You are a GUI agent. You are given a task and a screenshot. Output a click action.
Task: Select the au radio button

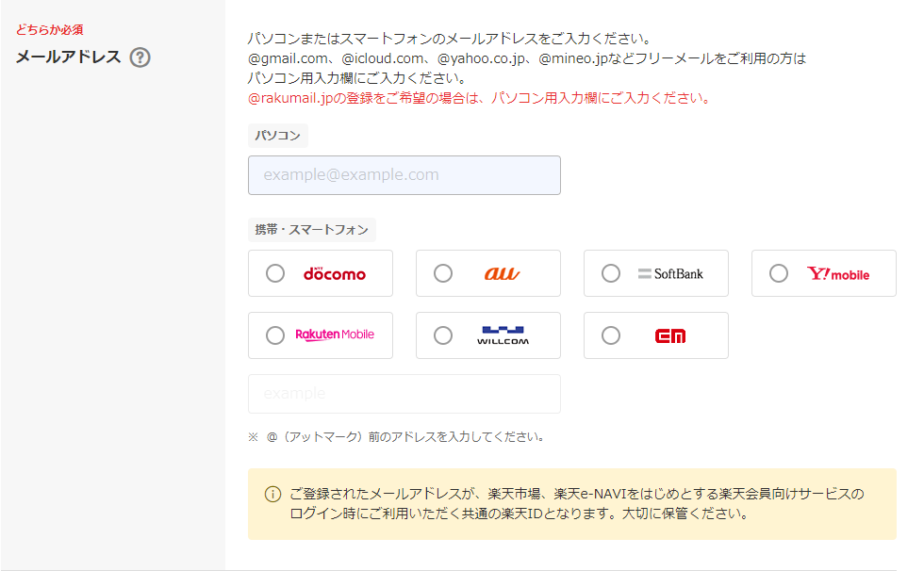[x=443, y=273]
